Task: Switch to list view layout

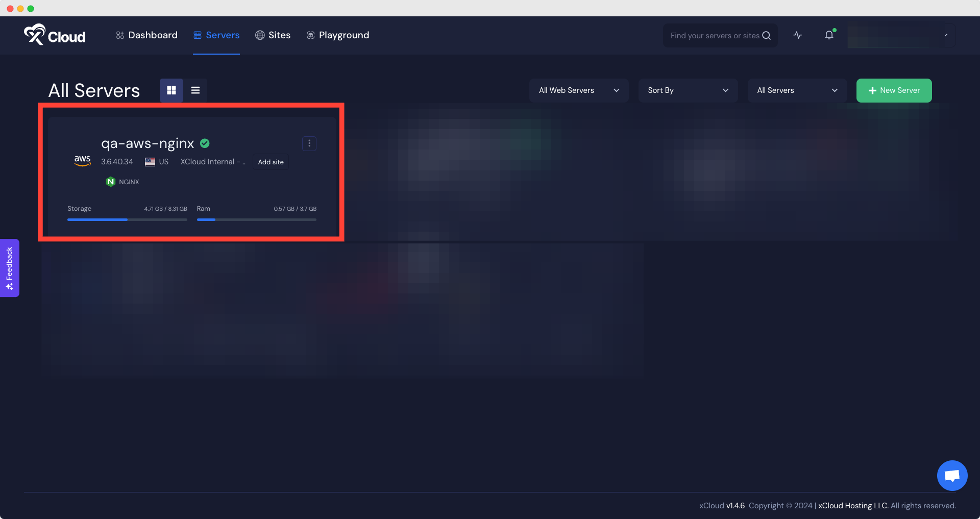Action: click(195, 90)
